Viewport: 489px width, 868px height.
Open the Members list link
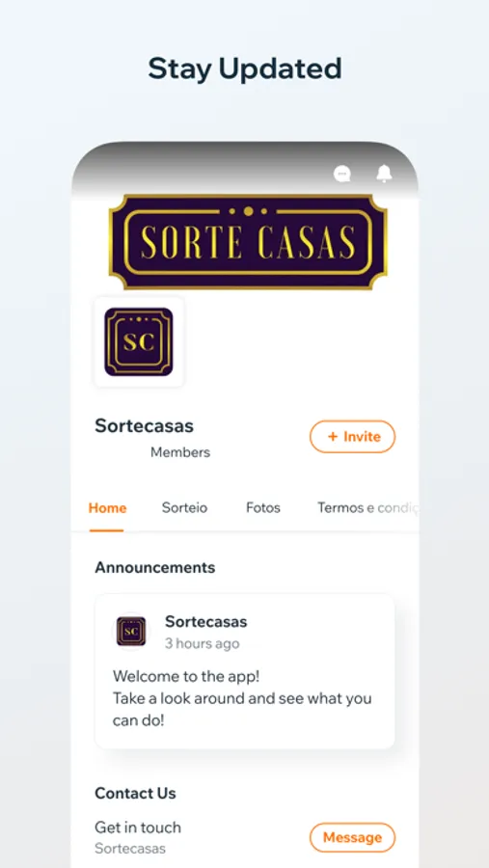point(180,452)
